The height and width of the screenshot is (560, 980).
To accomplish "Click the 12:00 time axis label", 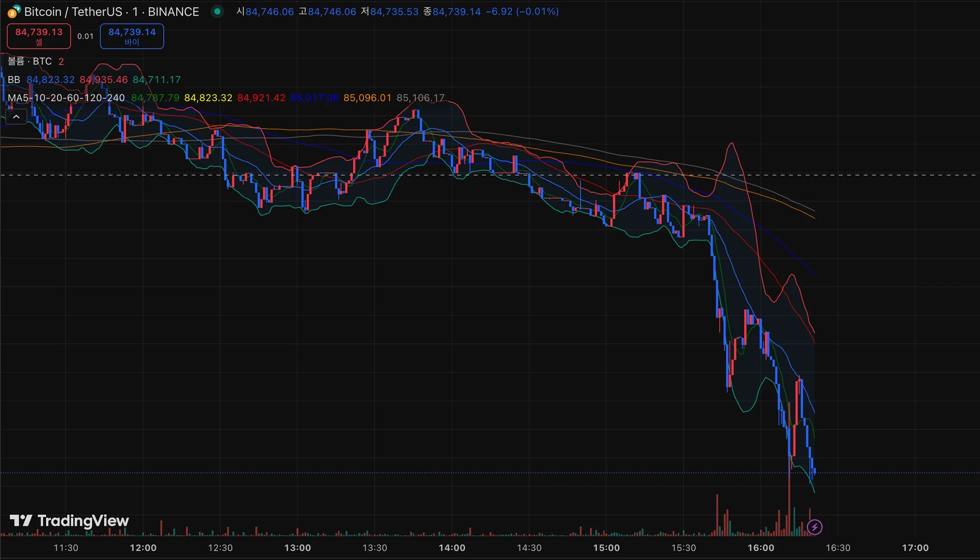I will point(143,548).
